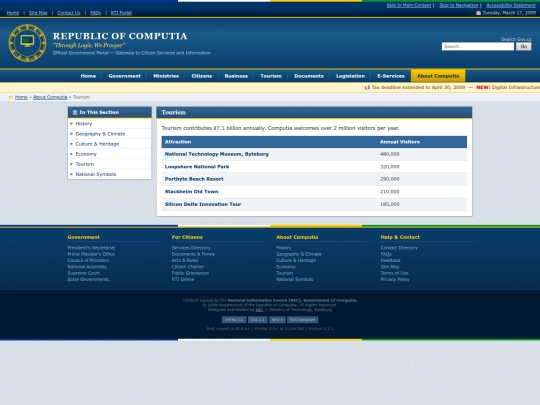The width and height of the screenshot is (540, 405).
Task: Open Feedback link in the footer
Action: 391,260
